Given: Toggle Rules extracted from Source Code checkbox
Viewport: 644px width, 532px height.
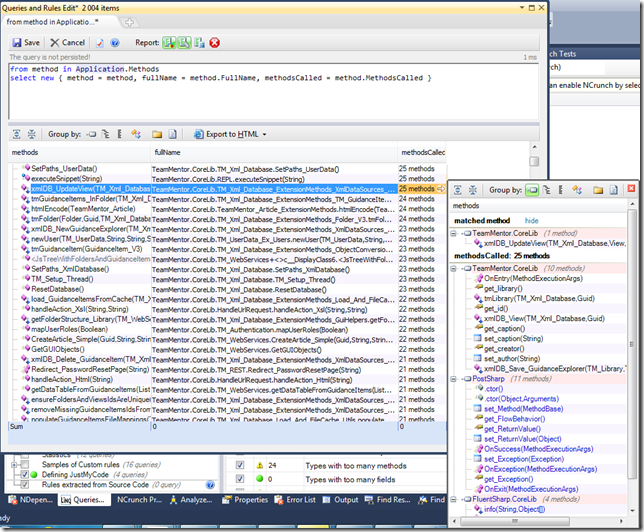Looking at the screenshot, I should [25, 486].
